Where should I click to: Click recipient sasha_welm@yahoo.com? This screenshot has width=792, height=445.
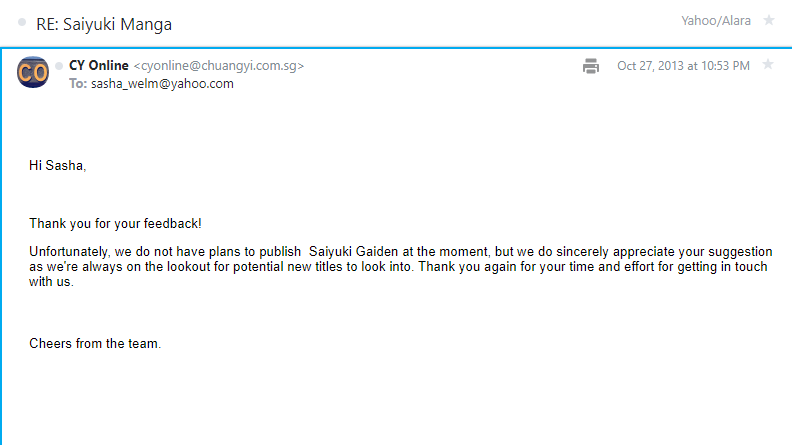(x=162, y=84)
